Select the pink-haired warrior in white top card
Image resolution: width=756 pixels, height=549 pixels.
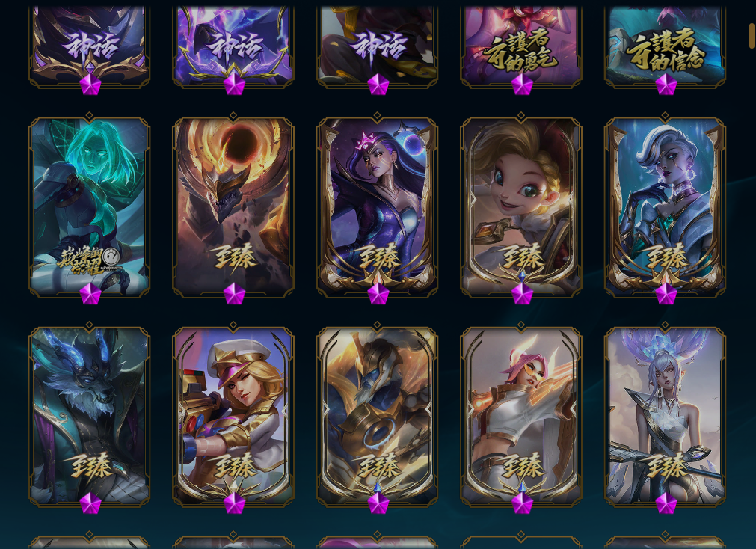pos(521,417)
